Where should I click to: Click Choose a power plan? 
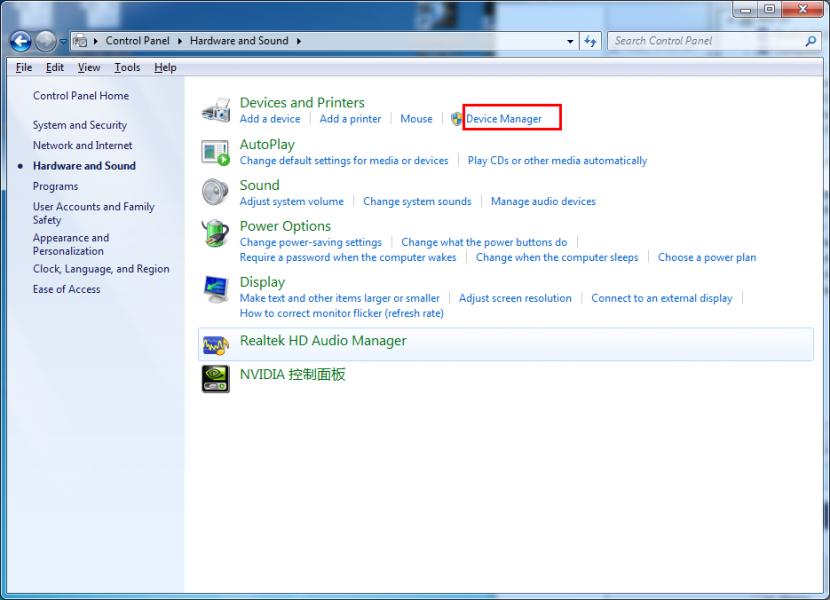[707, 257]
